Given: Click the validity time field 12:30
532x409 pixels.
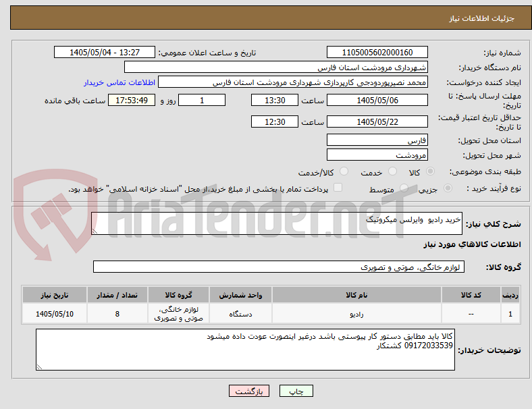Looking at the screenshot, I should (275, 121).
